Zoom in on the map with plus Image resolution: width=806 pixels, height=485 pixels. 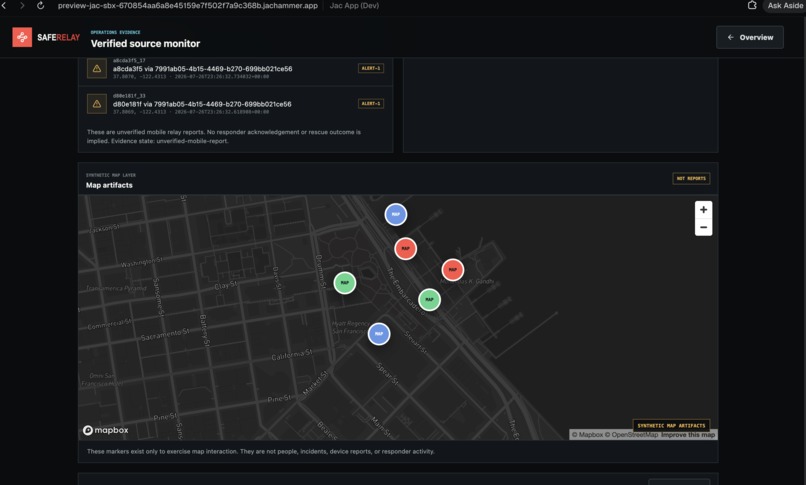[x=704, y=210]
